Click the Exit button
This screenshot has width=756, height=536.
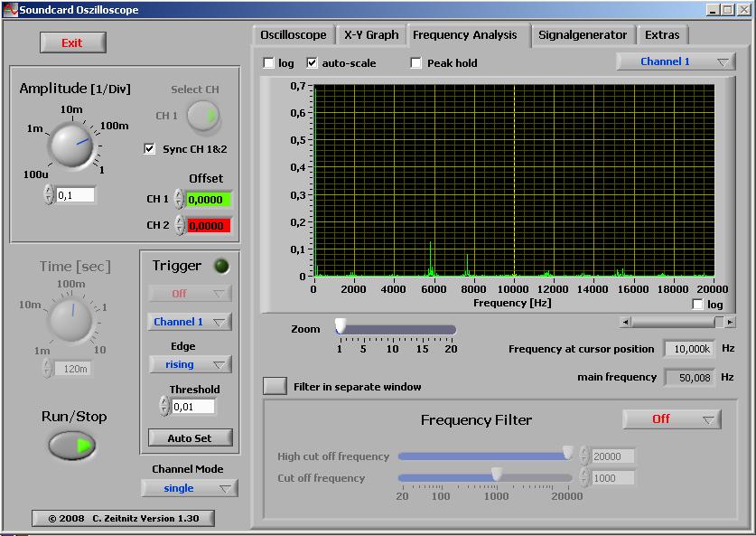point(72,42)
